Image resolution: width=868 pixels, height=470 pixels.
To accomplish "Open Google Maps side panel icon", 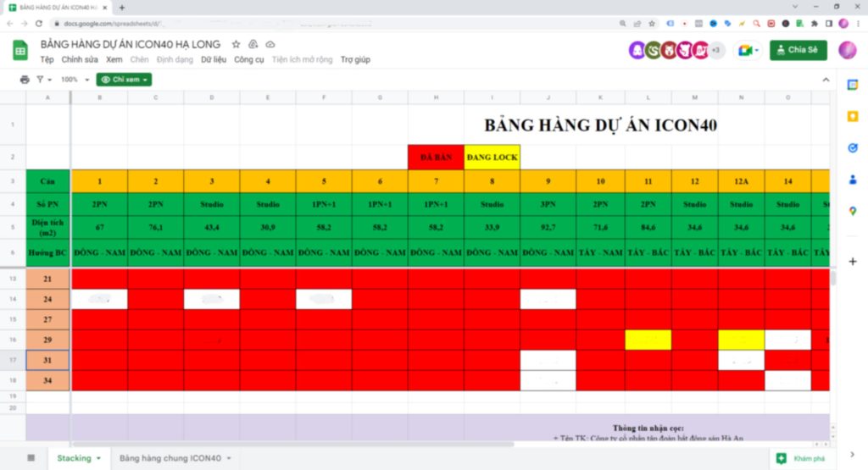I will [853, 211].
